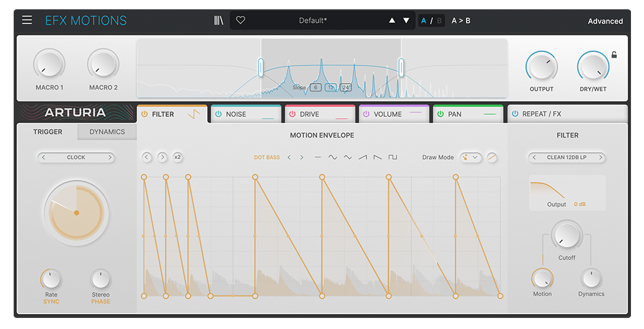Copy A to B with A > B
This screenshot has width=644, height=329.
pyautogui.click(x=461, y=21)
